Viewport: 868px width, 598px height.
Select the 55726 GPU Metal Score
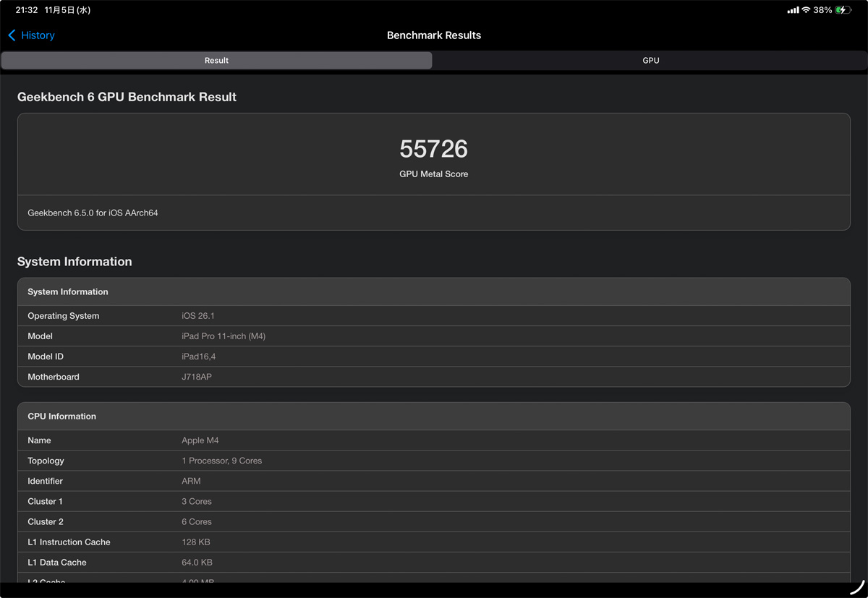[433, 149]
